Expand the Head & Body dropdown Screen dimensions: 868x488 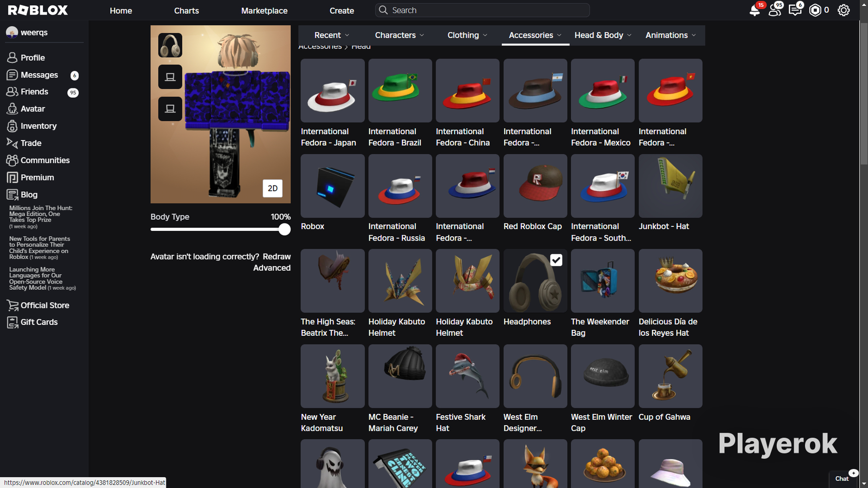(603, 35)
